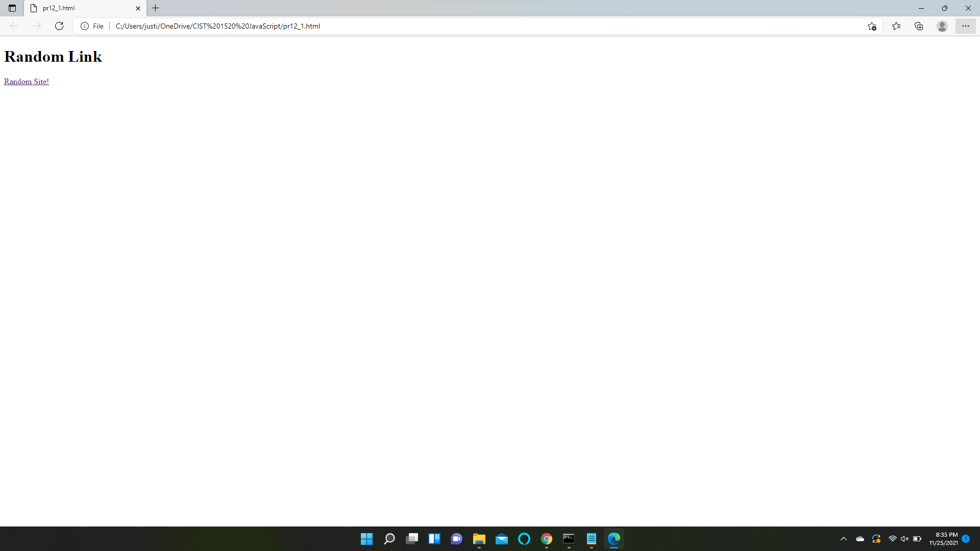Expand hidden system tray icons

pos(844,539)
